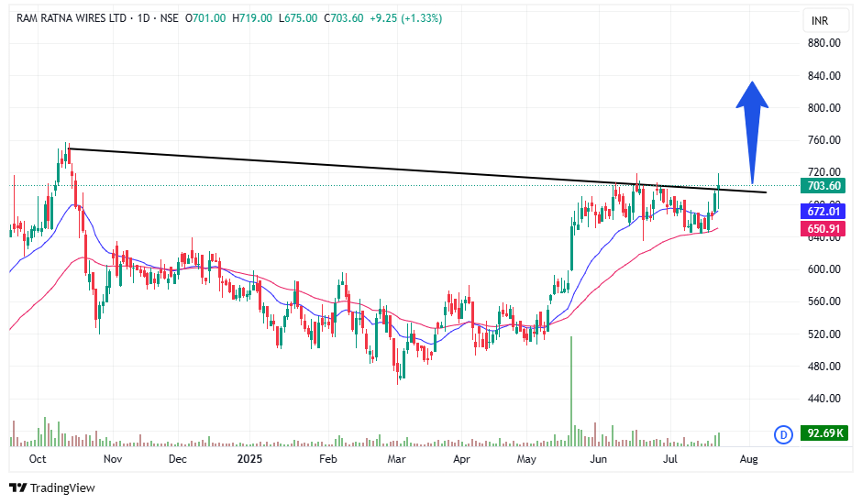Screen dimensions: 862x504
Task: Click the blue D dividend marker
Action: click(783, 434)
